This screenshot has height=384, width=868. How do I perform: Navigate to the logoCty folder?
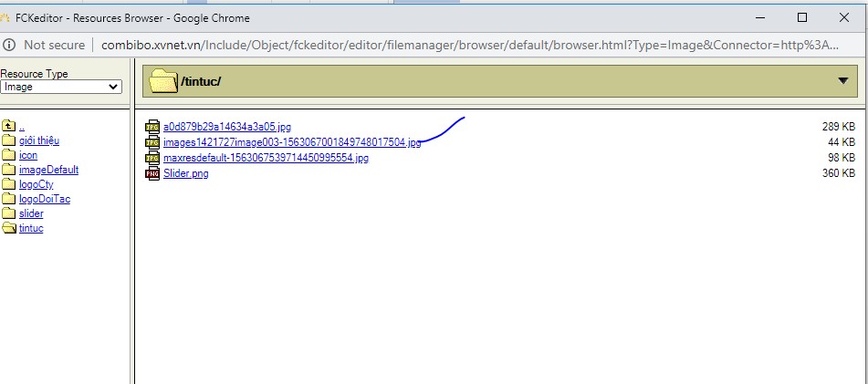click(36, 184)
